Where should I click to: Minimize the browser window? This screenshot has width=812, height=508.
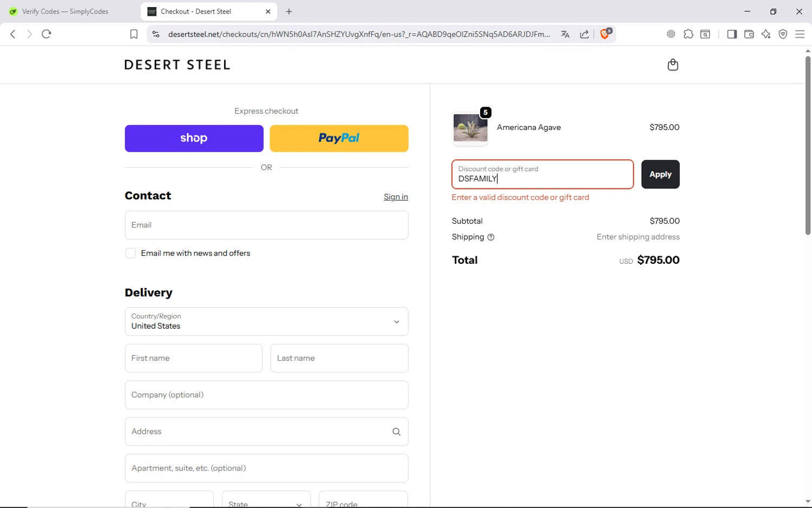pos(748,11)
